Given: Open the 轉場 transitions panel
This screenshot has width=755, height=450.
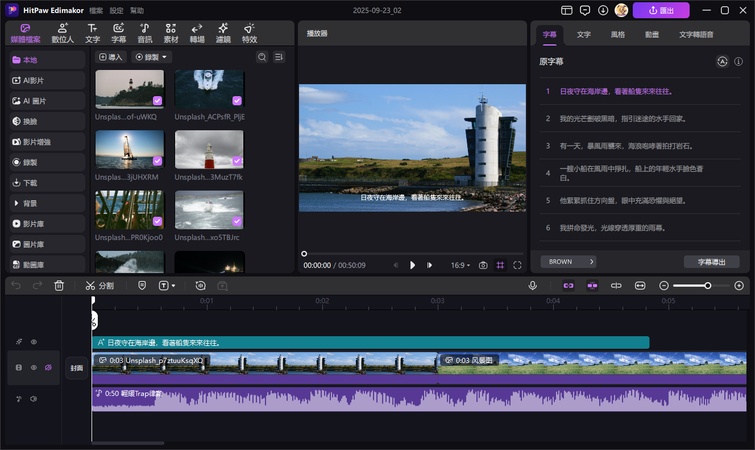Looking at the screenshot, I should 196,33.
